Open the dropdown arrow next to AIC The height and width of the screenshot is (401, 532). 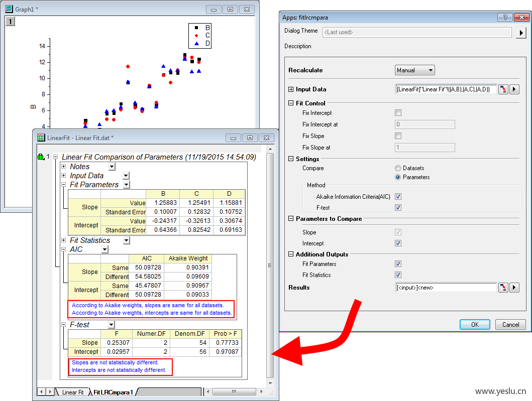pos(105,249)
